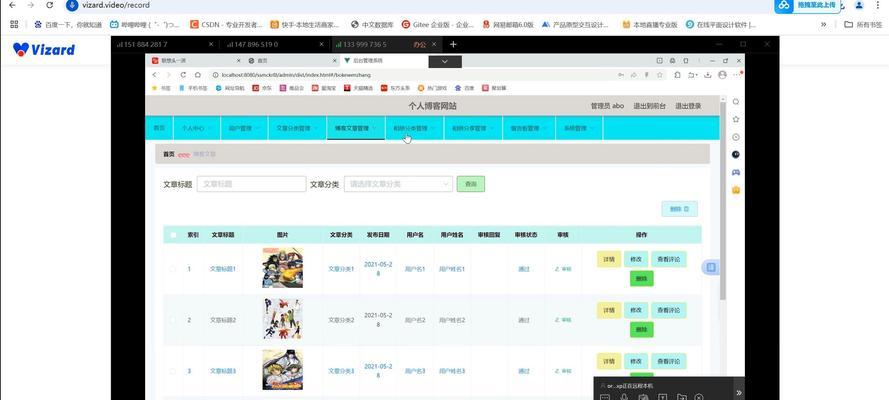Viewport: 889px width, 400px height.
Task: Bookmark the page with star icon
Action: [659, 75]
